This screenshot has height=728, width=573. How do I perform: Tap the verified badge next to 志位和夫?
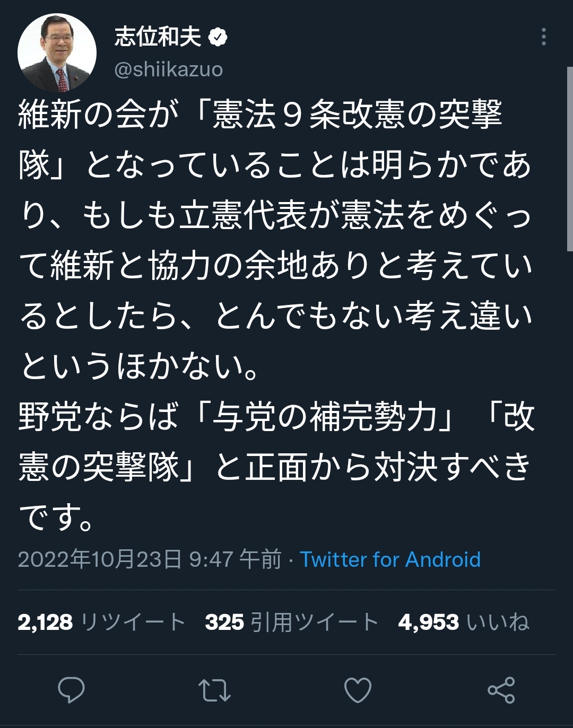218,37
